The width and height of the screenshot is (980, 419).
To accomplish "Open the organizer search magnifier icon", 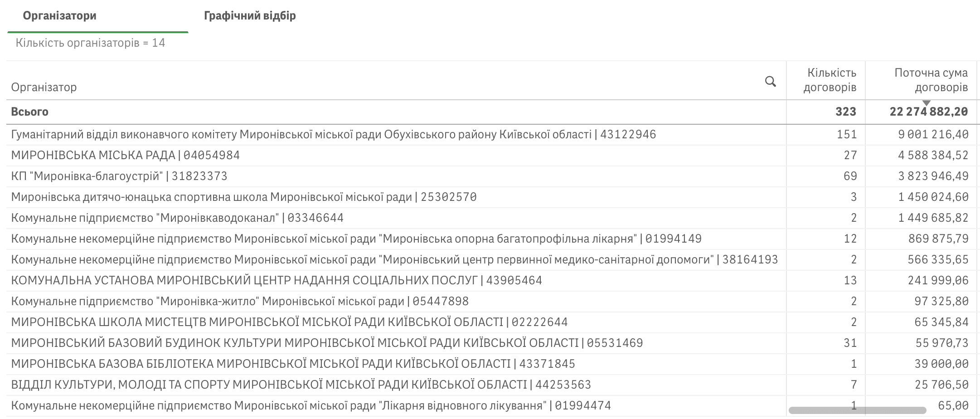I will 770,82.
